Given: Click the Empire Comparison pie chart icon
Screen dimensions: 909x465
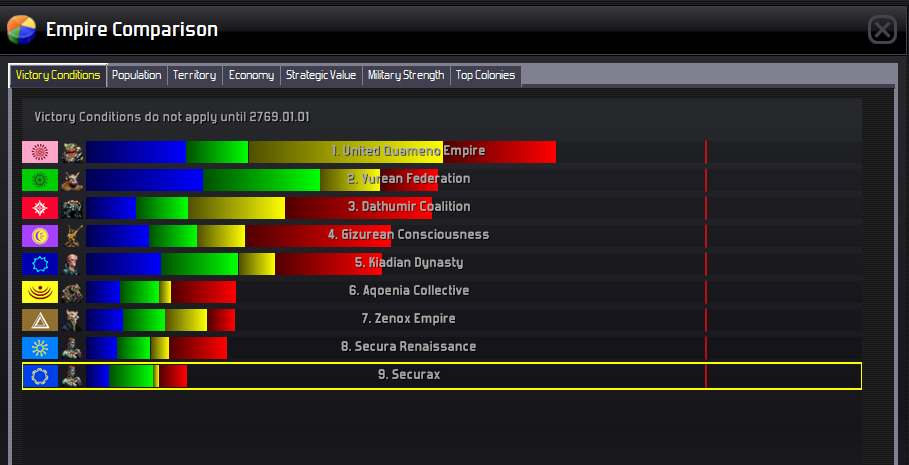Looking at the screenshot, I should point(21,30).
